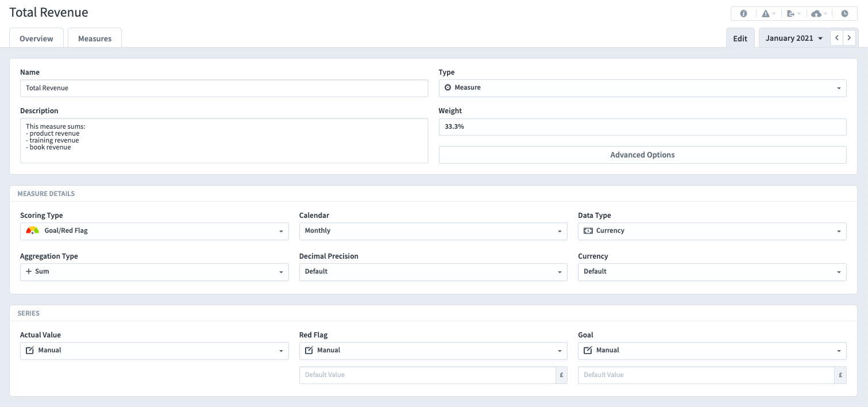
Task: Click the info icon in top toolbar
Action: point(743,14)
